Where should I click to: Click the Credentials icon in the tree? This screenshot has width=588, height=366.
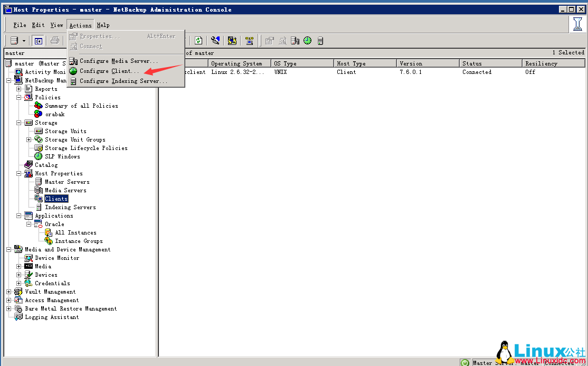(x=28, y=283)
